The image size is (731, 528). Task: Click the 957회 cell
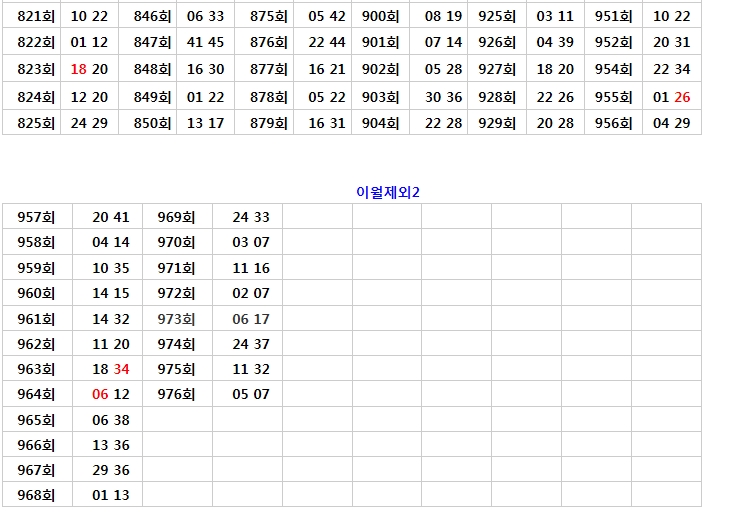(x=36, y=217)
